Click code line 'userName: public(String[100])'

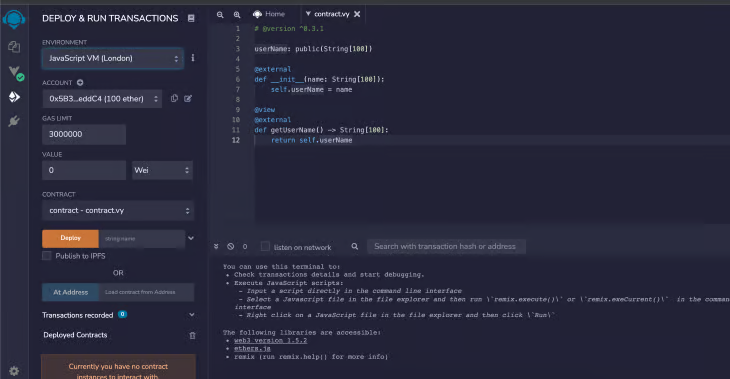pos(313,48)
